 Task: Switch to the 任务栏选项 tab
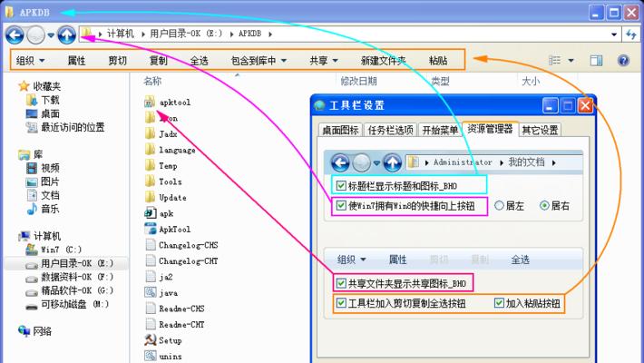click(x=390, y=130)
